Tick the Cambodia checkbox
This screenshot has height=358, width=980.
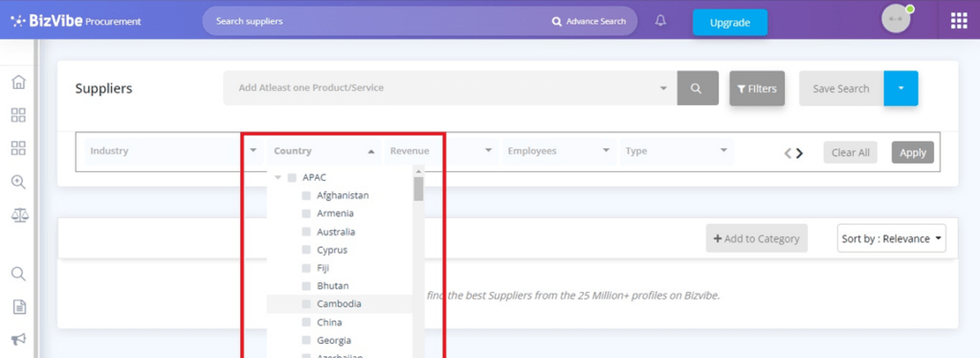pos(306,304)
